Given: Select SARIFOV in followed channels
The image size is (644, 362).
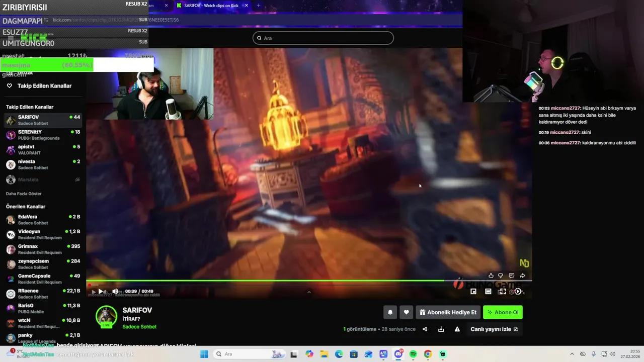Looking at the screenshot, I should pyautogui.click(x=43, y=120).
